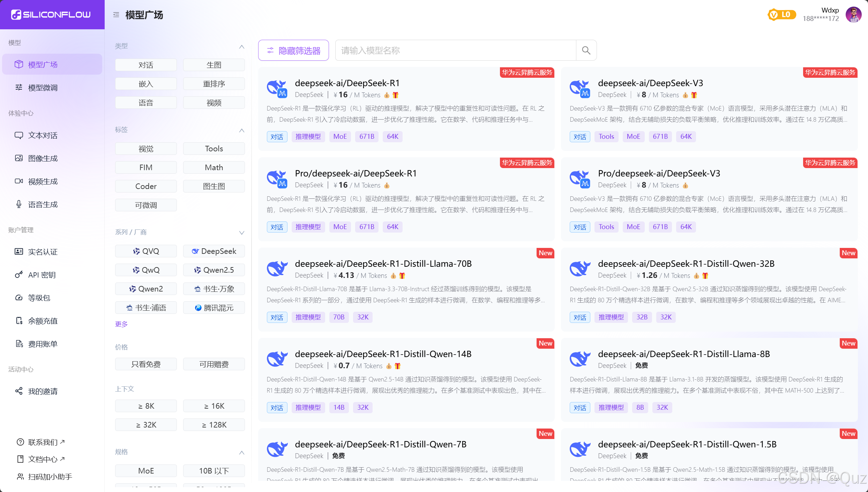Toggle the 腾讯混元 vendor filter

click(214, 308)
